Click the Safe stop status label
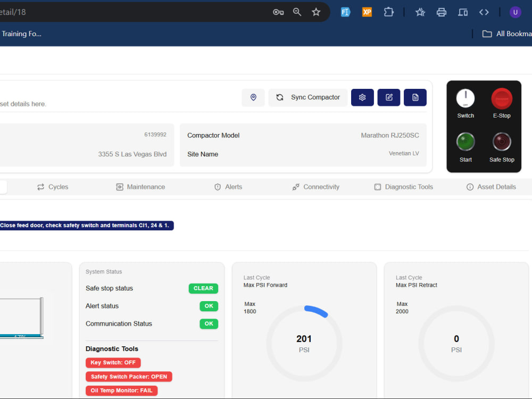The height and width of the screenshot is (399, 532). (109, 288)
